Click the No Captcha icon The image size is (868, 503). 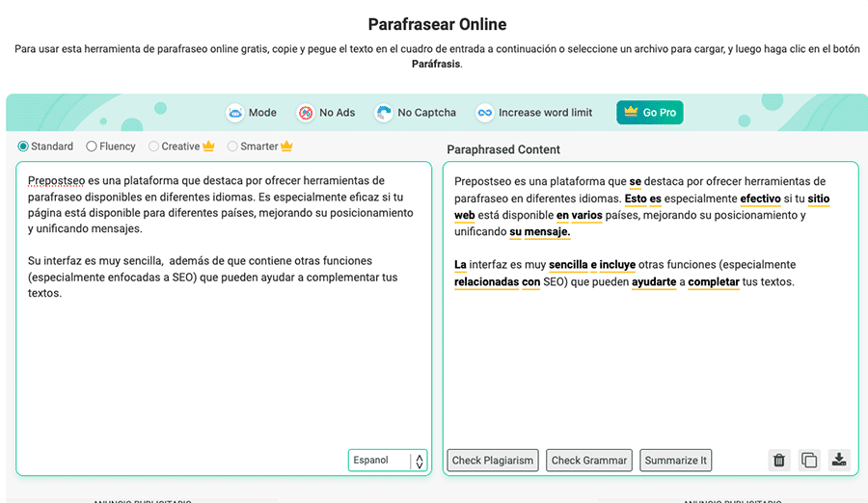[x=383, y=113]
